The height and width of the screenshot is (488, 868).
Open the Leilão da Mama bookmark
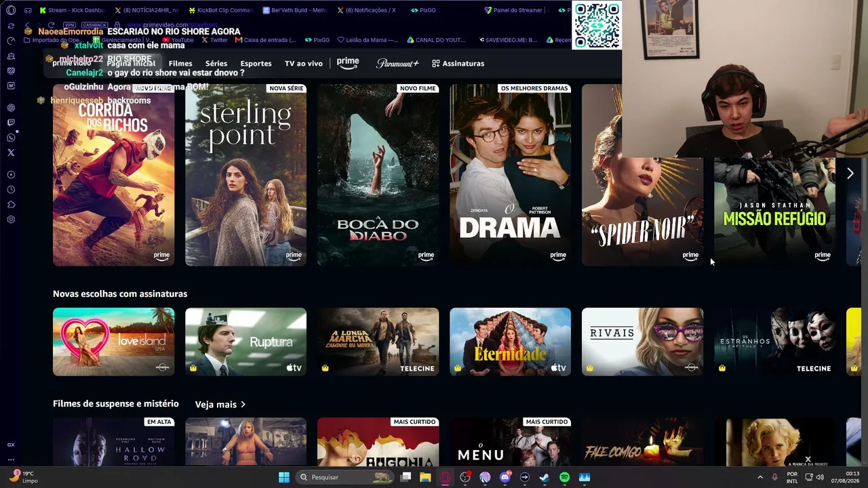pyautogui.click(x=367, y=40)
